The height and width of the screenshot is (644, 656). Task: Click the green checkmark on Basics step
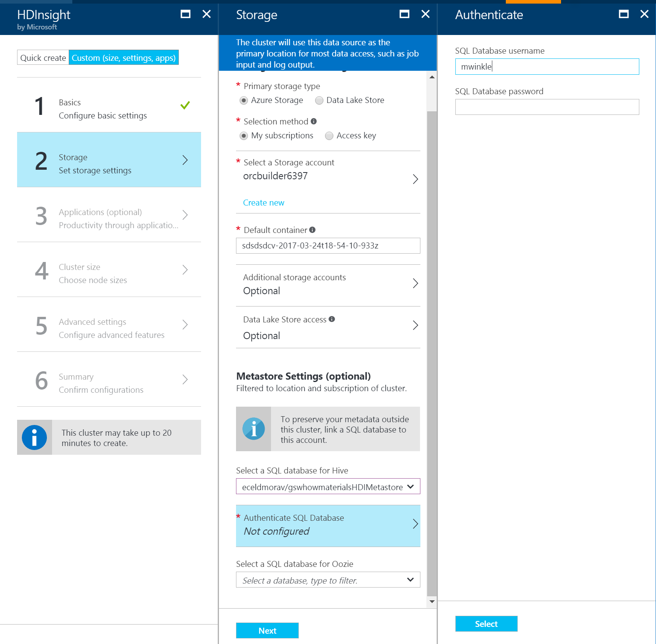[185, 105]
